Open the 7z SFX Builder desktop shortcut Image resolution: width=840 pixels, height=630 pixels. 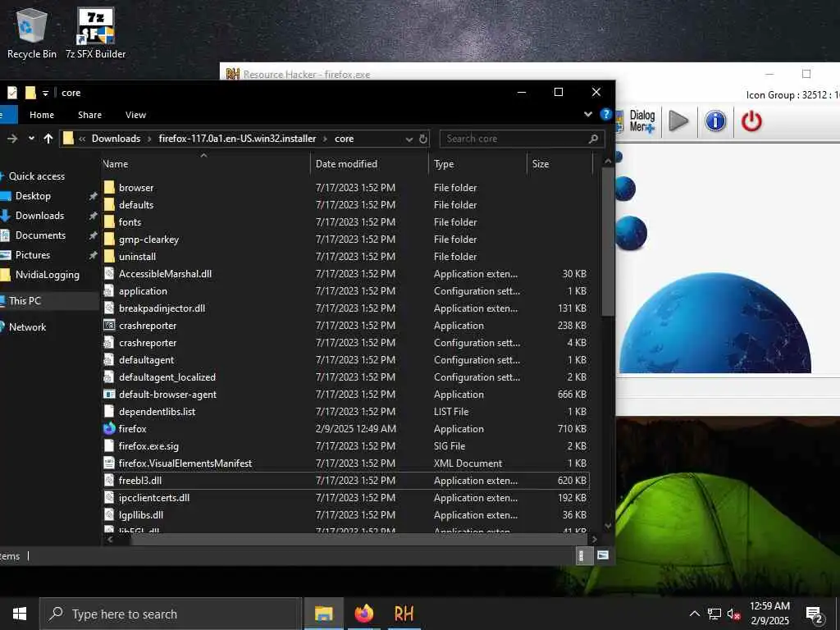click(x=95, y=33)
